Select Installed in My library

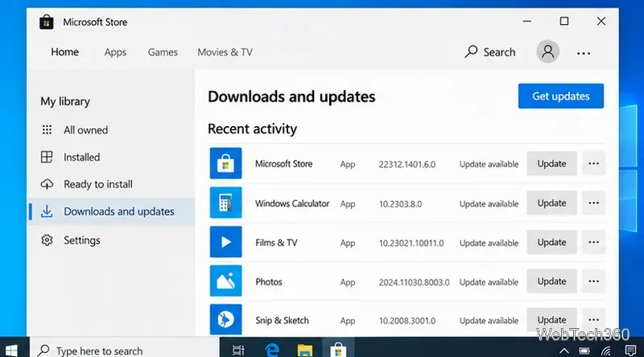tap(82, 157)
